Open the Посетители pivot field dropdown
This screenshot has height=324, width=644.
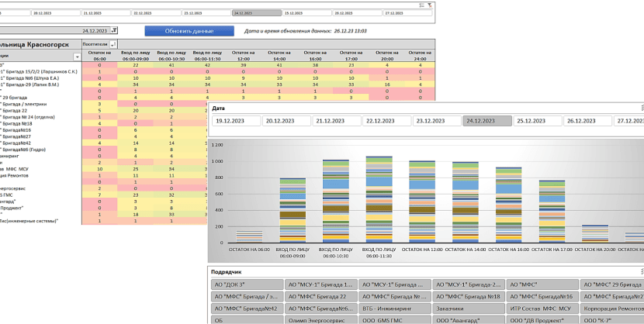[x=113, y=45]
